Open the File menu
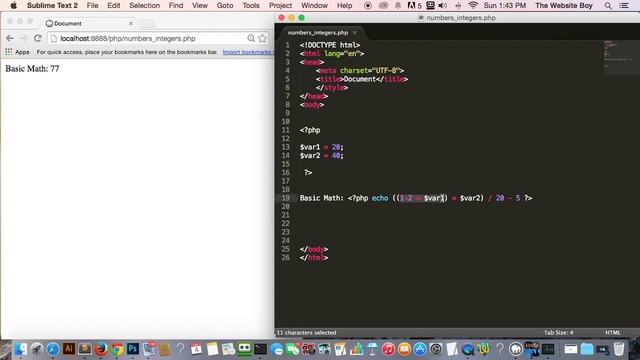The width and height of the screenshot is (640, 360). 93,6
